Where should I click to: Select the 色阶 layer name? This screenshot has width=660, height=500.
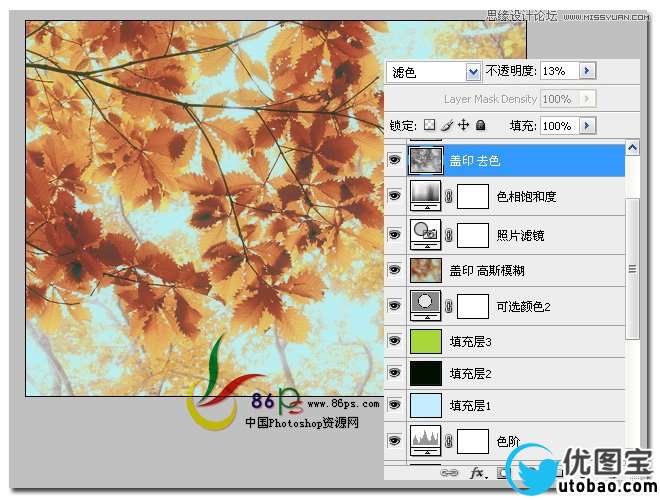coord(508,441)
